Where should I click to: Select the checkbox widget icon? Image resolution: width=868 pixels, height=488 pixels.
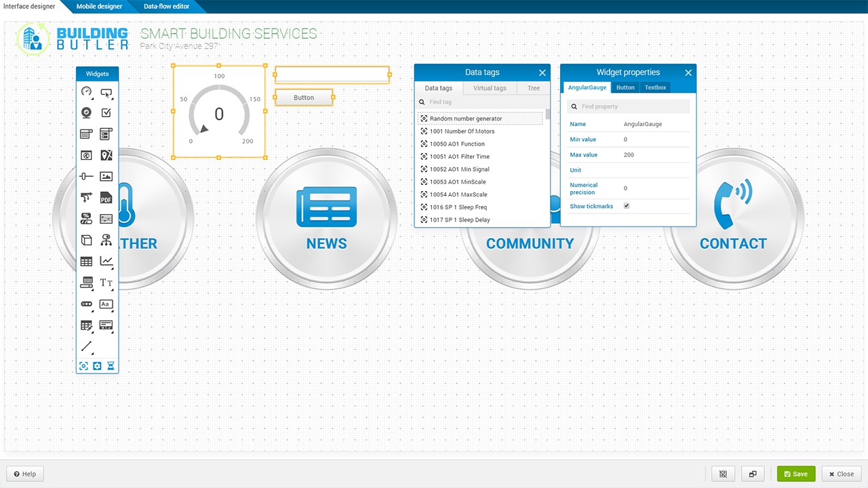point(106,113)
